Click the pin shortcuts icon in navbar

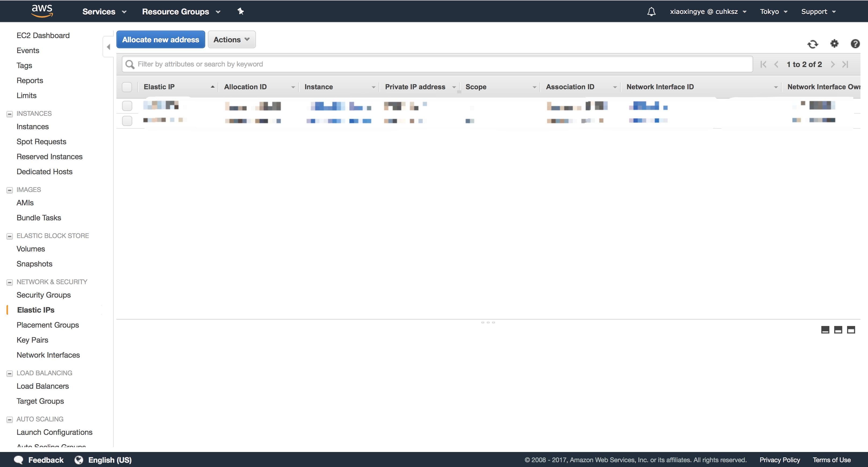[x=240, y=12]
